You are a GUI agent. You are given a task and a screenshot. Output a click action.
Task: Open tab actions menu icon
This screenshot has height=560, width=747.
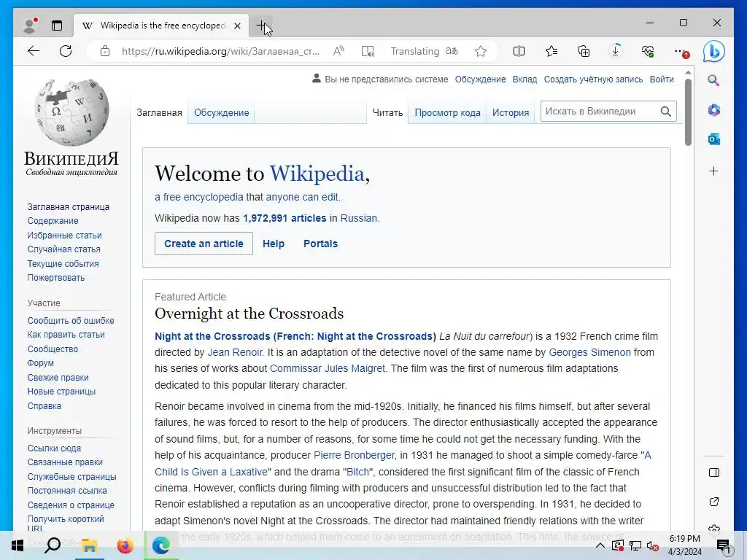pyautogui.click(x=57, y=26)
